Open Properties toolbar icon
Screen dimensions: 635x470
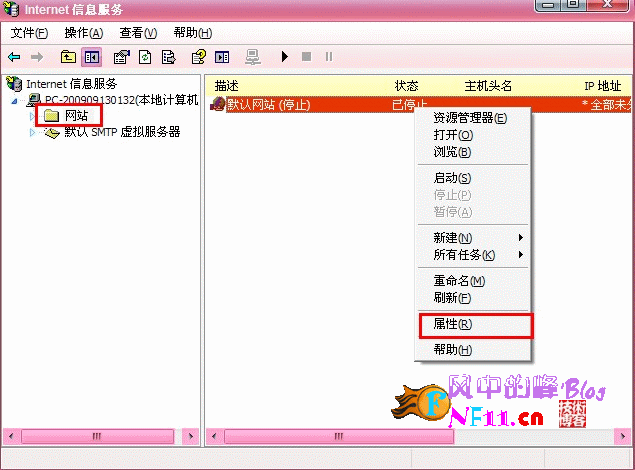point(121,57)
